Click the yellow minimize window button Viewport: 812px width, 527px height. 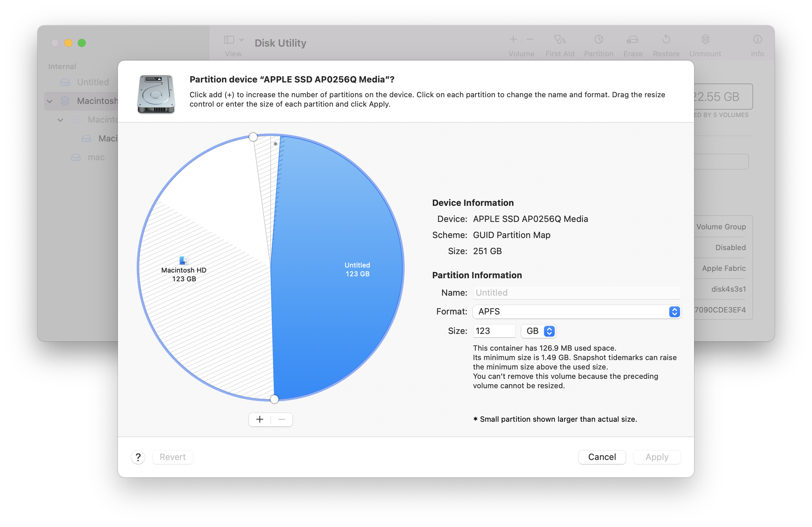click(68, 43)
